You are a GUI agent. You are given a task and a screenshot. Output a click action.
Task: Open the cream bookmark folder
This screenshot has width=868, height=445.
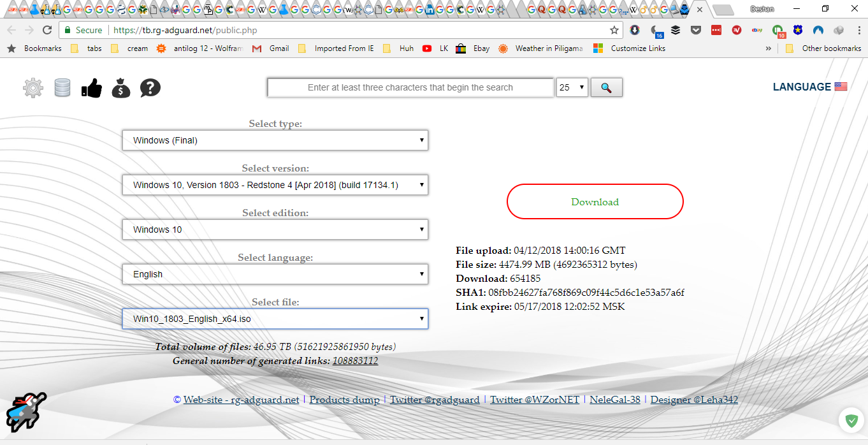coord(129,48)
